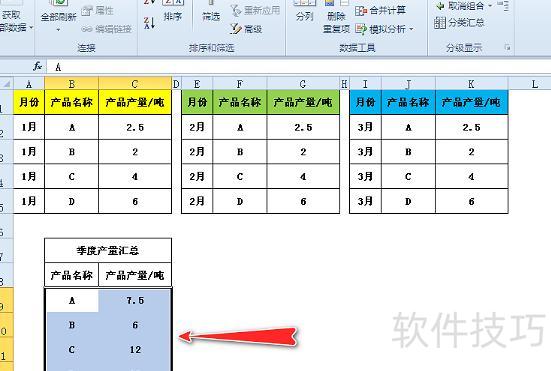Open the Outline group dialog launcher
551x371 pixels.
point(507,47)
